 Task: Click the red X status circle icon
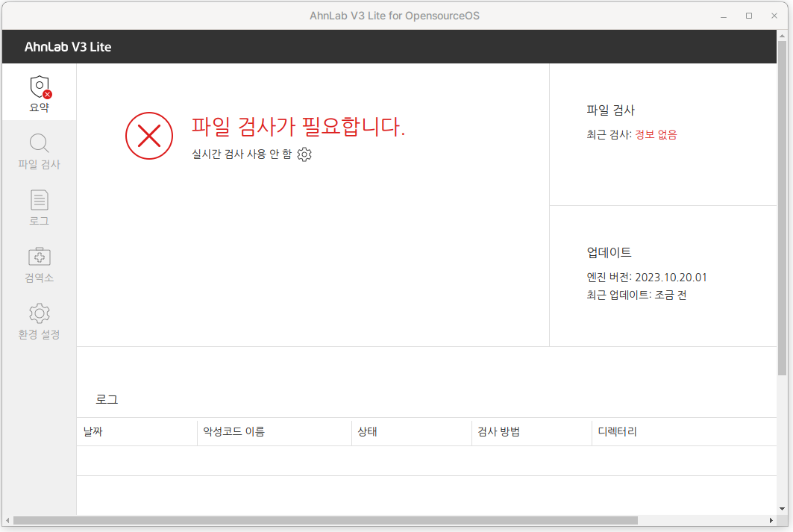coord(149,136)
